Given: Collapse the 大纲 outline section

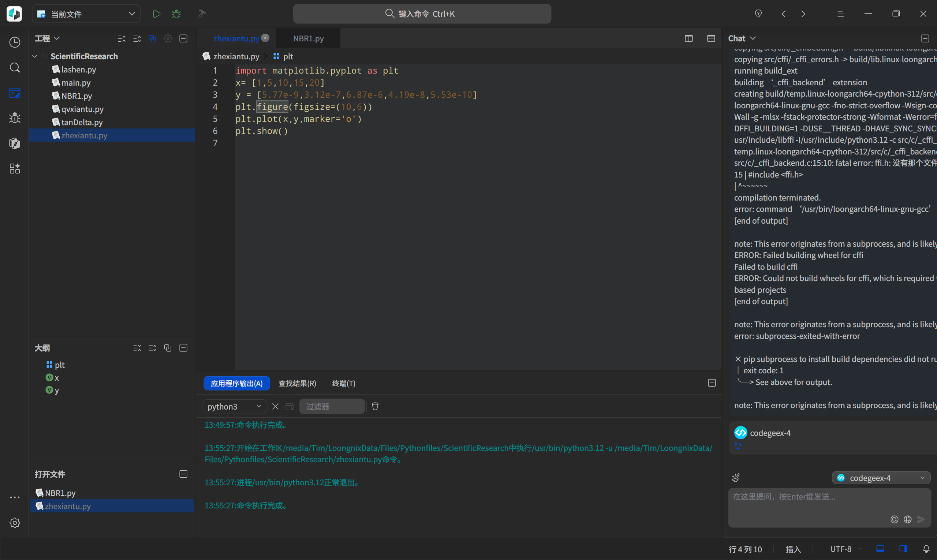Looking at the screenshot, I should pyautogui.click(x=183, y=348).
